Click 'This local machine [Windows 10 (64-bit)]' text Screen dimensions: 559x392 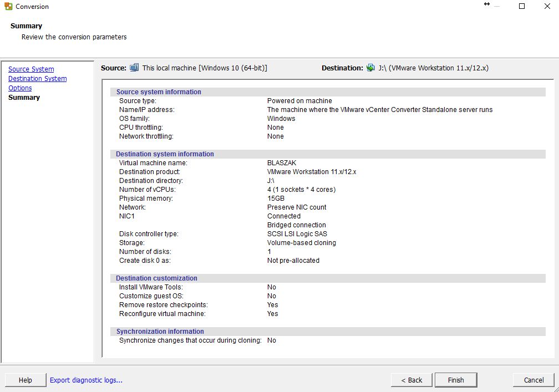(205, 68)
